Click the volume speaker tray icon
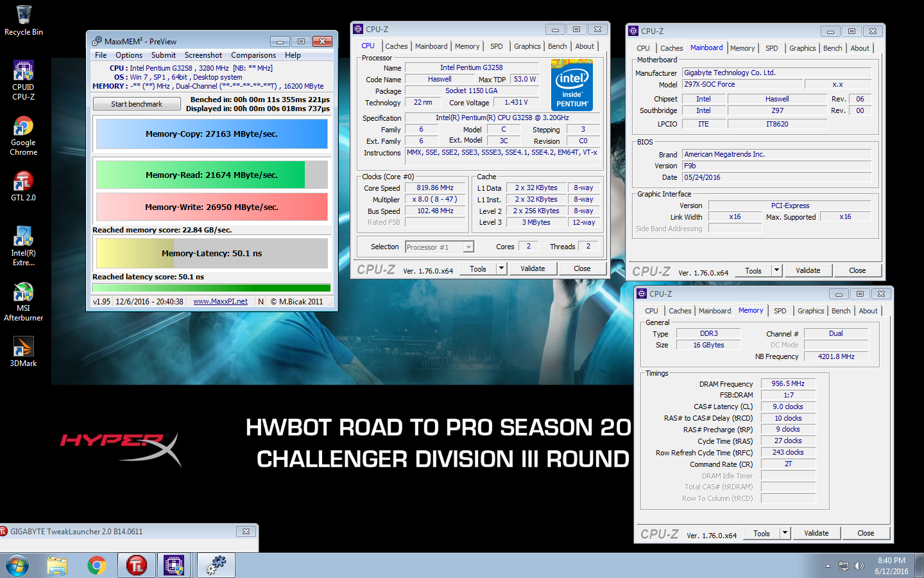This screenshot has height=578, width=924. [x=859, y=566]
